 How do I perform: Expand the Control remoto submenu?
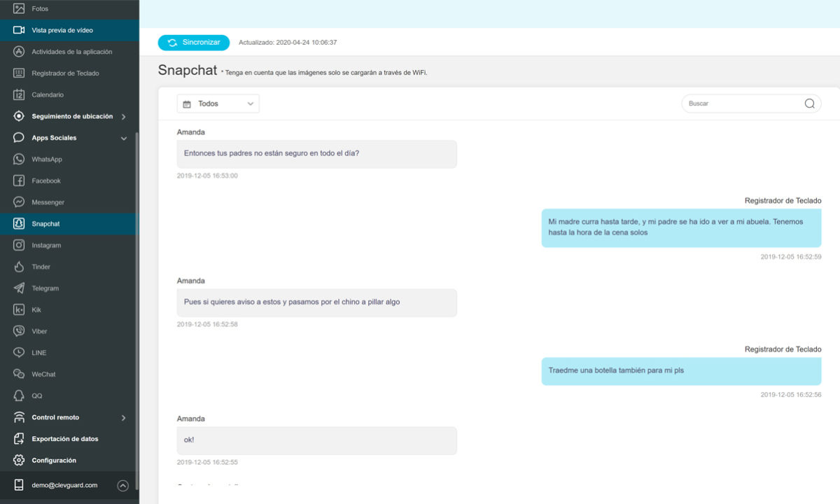(124, 418)
